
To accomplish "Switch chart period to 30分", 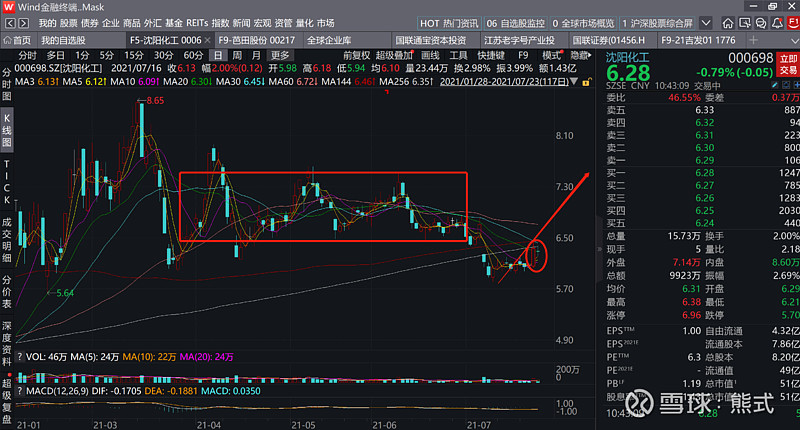I will click(163, 55).
